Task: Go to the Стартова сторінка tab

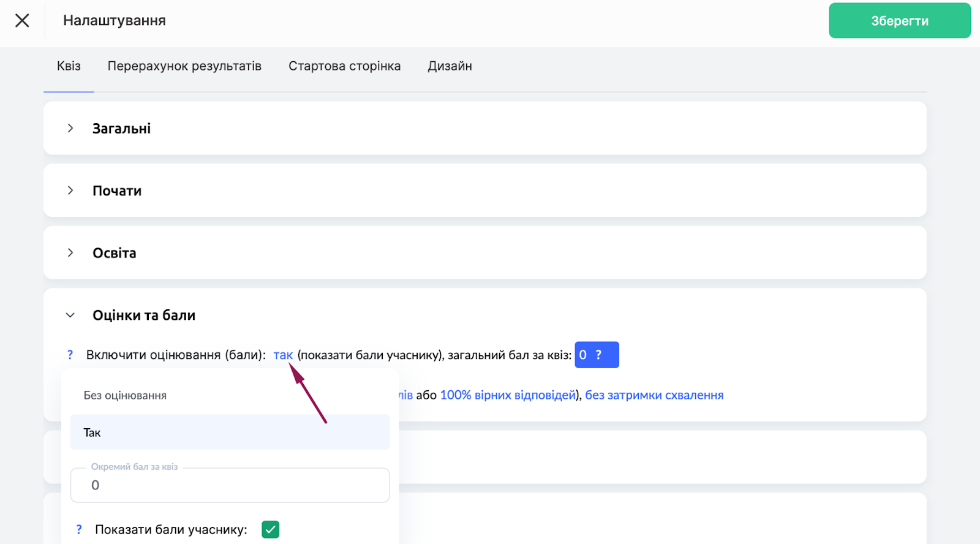Action: click(x=344, y=66)
